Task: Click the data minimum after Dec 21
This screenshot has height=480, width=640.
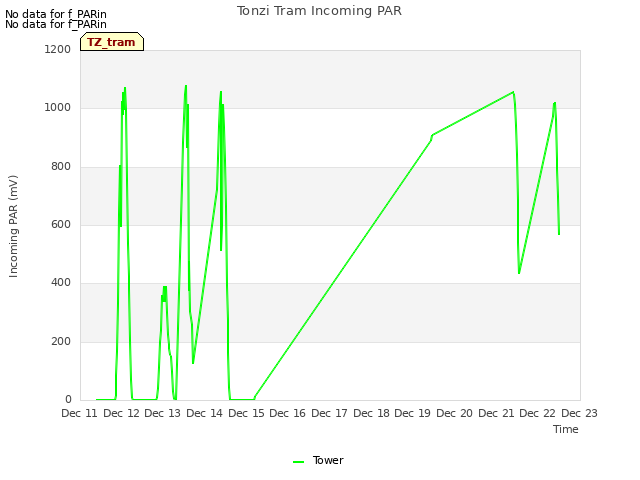Action: point(519,273)
